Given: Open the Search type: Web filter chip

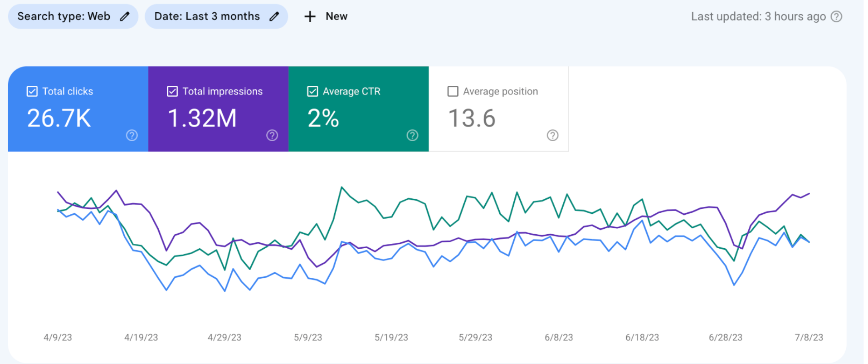Looking at the screenshot, I should [64, 17].
